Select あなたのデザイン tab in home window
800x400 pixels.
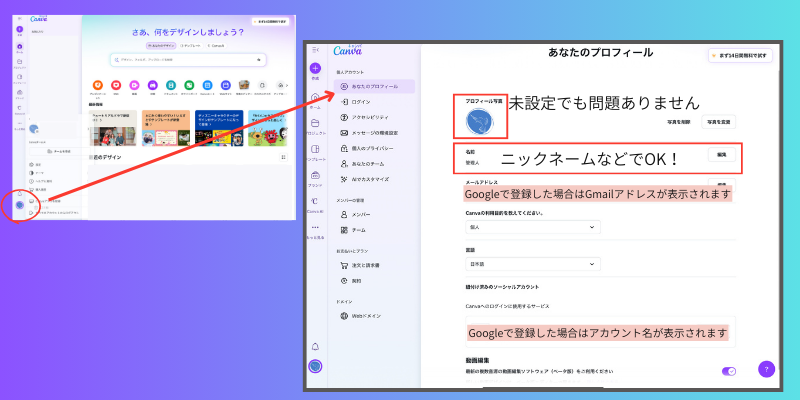(x=161, y=45)
